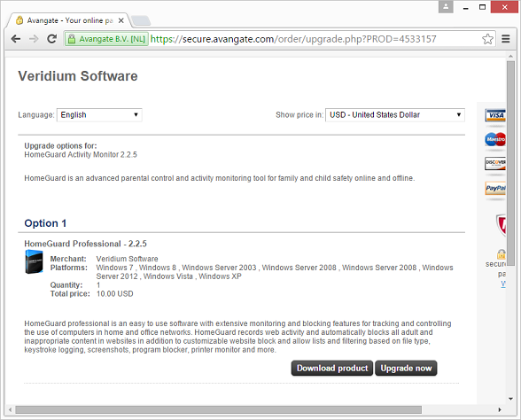Click the McAfee shield badge

click(502, 225)
